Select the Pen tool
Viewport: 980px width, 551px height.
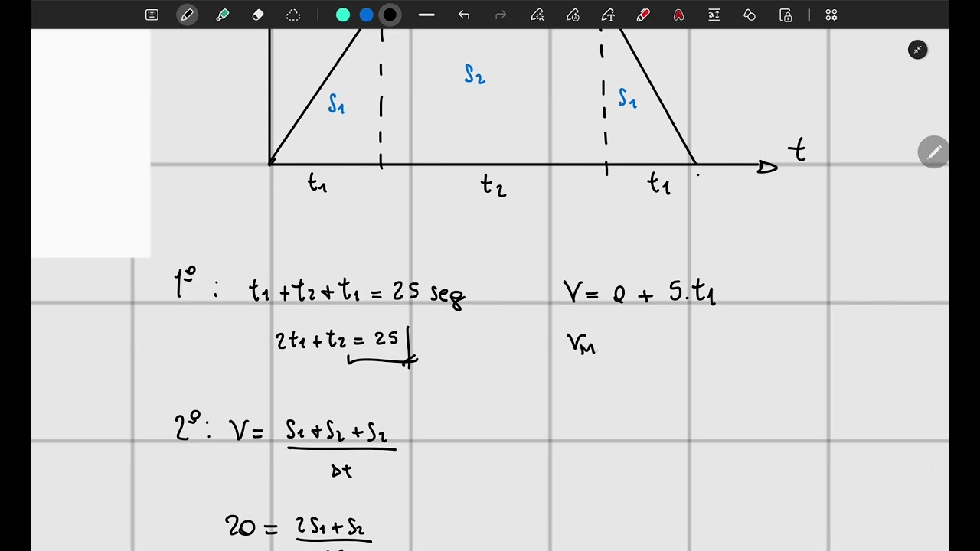pyautogui.click(x=187, y=15)
